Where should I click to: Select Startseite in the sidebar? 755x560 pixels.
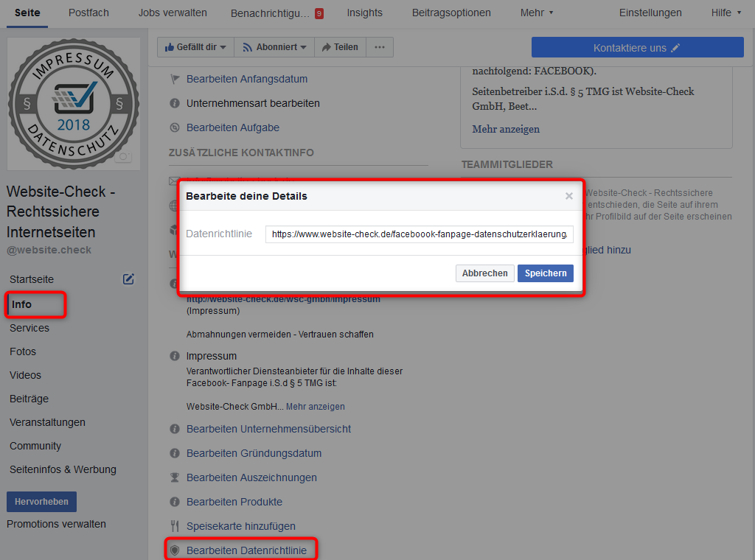tap(32, 279)
